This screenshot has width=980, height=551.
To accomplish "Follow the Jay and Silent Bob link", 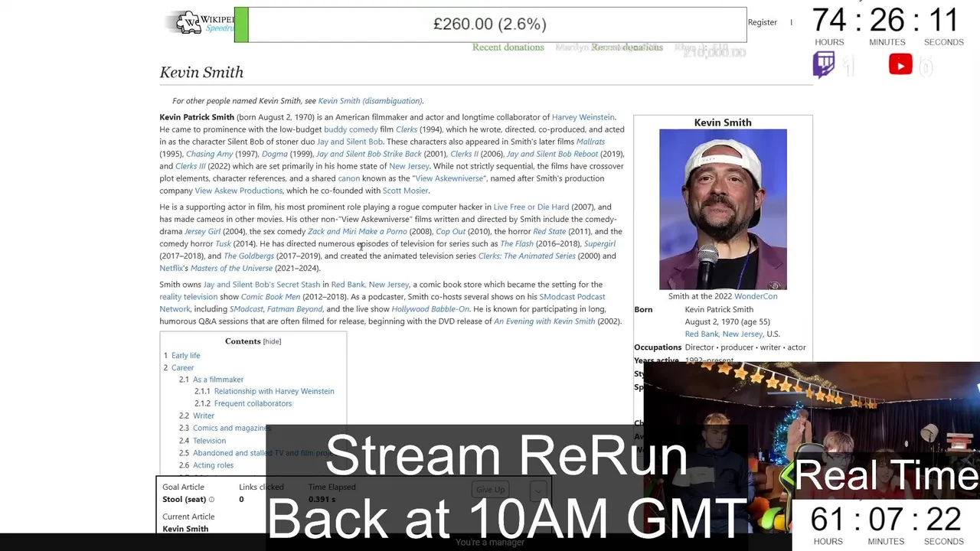I will [x=350, y=142].
